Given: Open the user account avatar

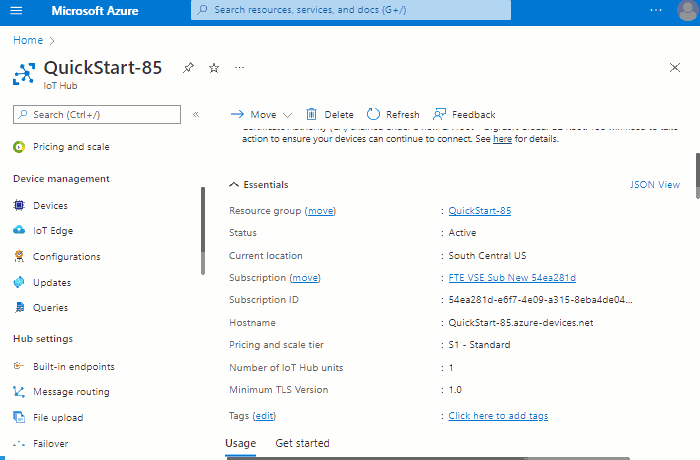Looking at the screenshot, I should 688,10.
